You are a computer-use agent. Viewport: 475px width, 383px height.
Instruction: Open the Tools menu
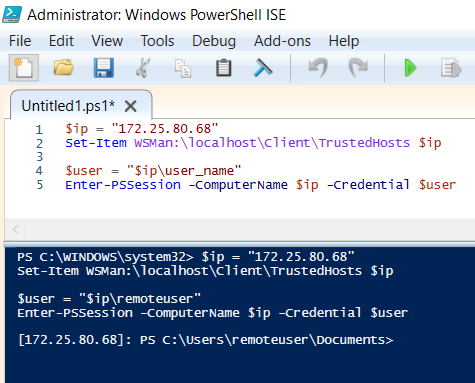[157, 41]
